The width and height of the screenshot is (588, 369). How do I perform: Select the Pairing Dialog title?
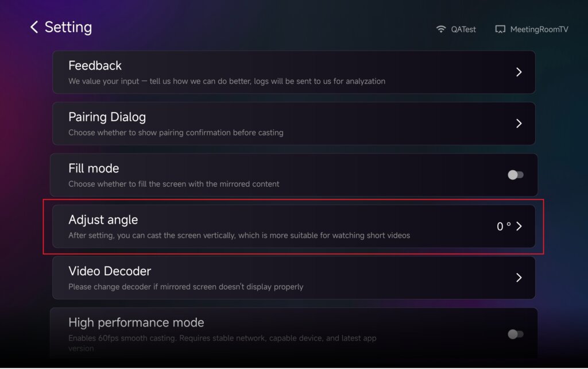point(107,117)
